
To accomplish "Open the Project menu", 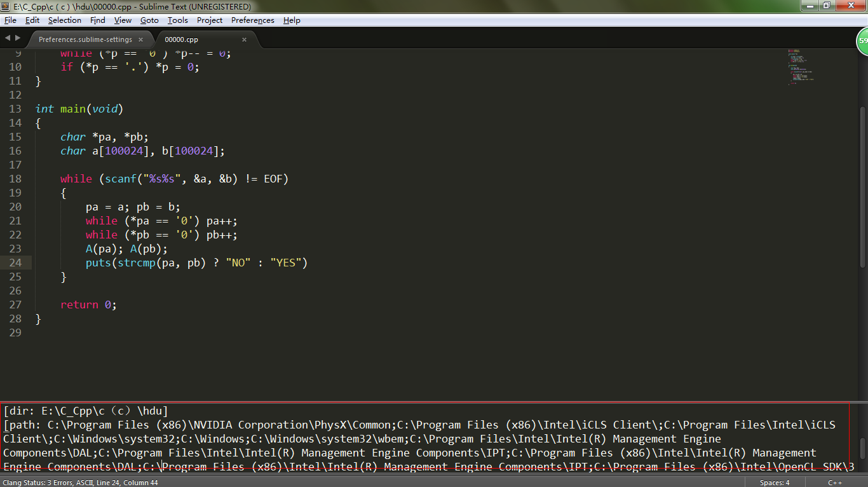I will (x=210, y=20).
